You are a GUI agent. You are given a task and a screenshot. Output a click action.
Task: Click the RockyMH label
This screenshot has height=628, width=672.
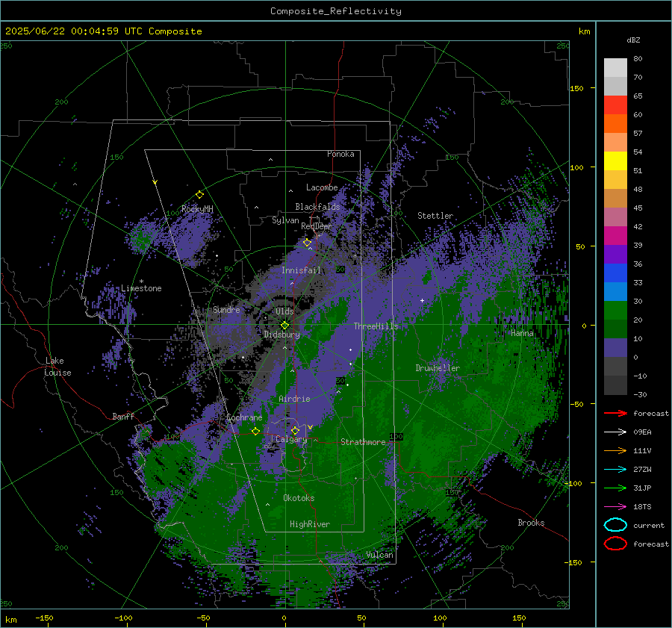(197, 209)
